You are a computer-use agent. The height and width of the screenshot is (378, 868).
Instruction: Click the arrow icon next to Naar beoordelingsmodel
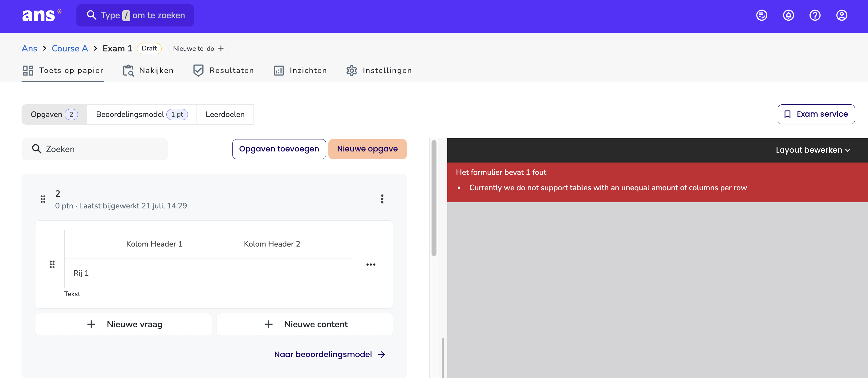point(381,354)
